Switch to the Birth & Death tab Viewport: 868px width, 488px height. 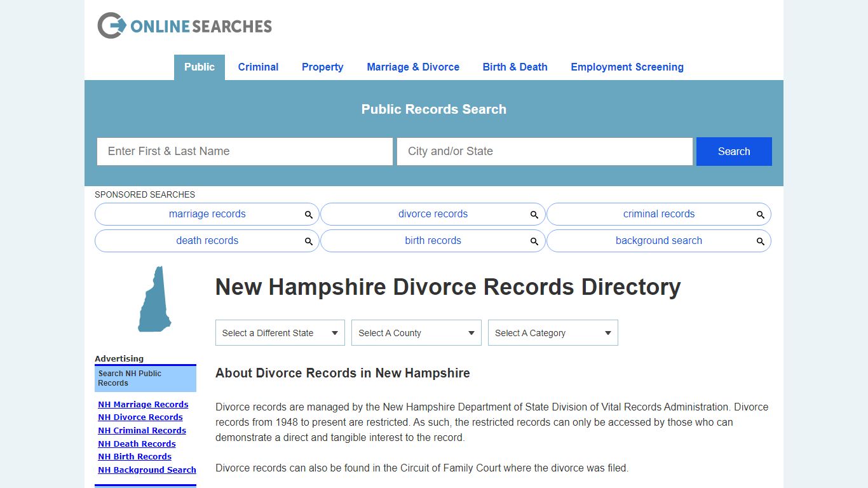coord(515,67)
